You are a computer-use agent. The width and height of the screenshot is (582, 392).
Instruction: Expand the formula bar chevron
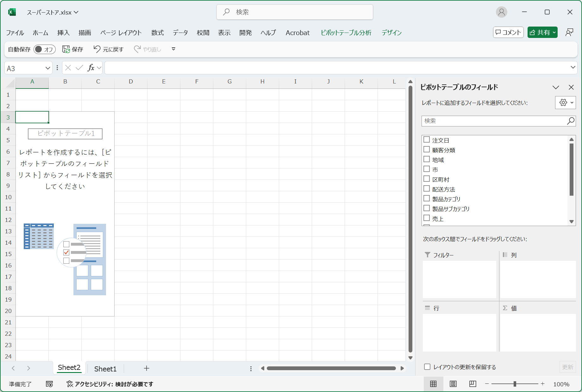pos(573,67)
